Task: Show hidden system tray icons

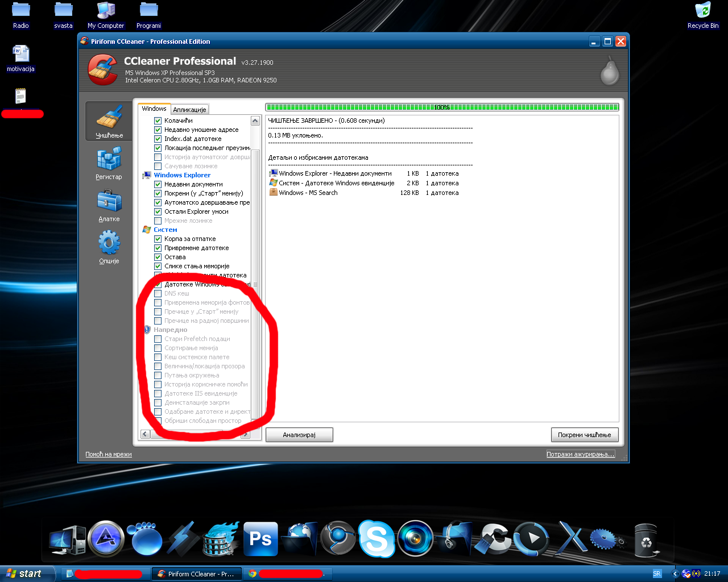Action: point(675,574)
